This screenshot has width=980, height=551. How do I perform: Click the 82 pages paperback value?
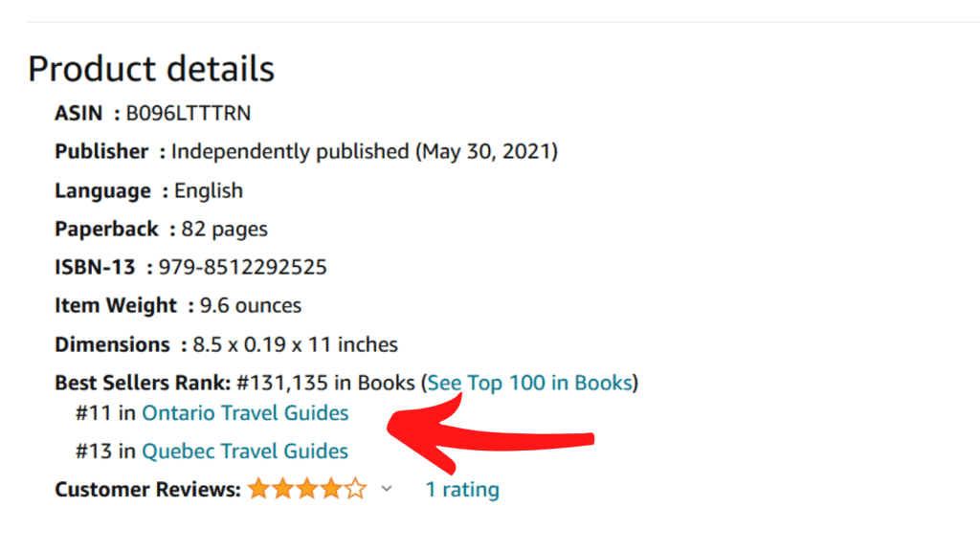click(225, 229)
